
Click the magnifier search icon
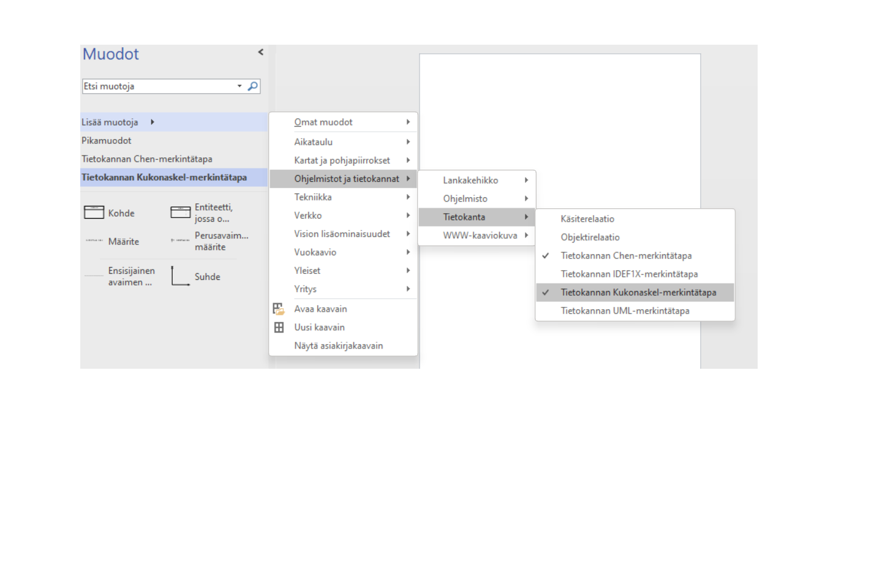[x=252, y=86]
